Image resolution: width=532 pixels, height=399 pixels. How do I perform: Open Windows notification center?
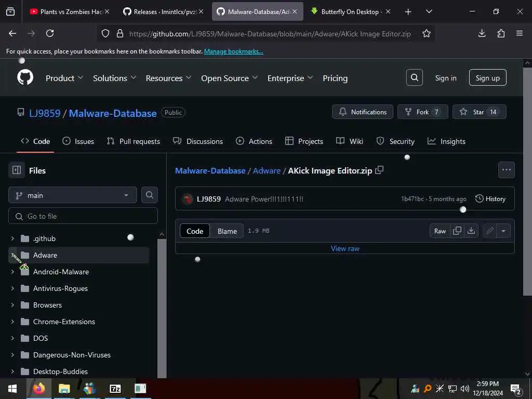click(x=515, y=389)
